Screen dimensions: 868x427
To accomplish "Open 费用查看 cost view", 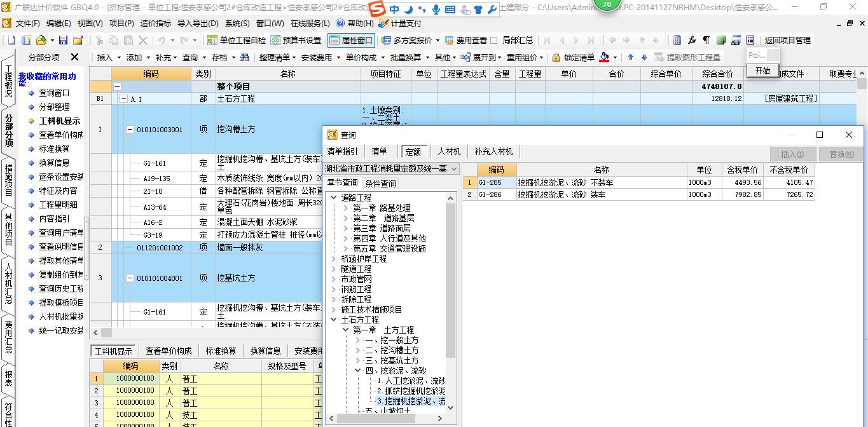I will point(466,40).
